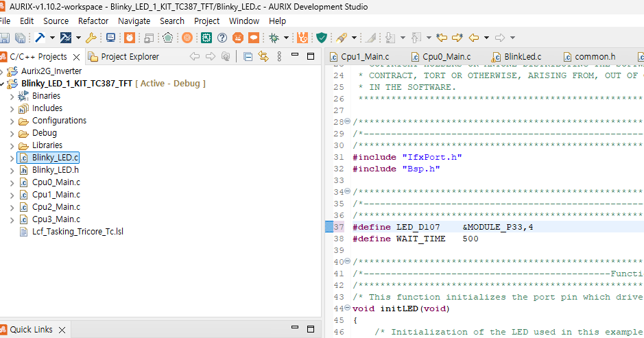The image size is (644, 338).
Task: Open dropdown next to highlighter pen icon
Action: 354,38
